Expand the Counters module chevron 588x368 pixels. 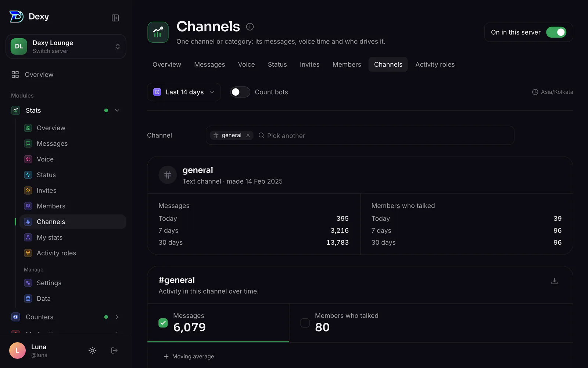[117, 317]
